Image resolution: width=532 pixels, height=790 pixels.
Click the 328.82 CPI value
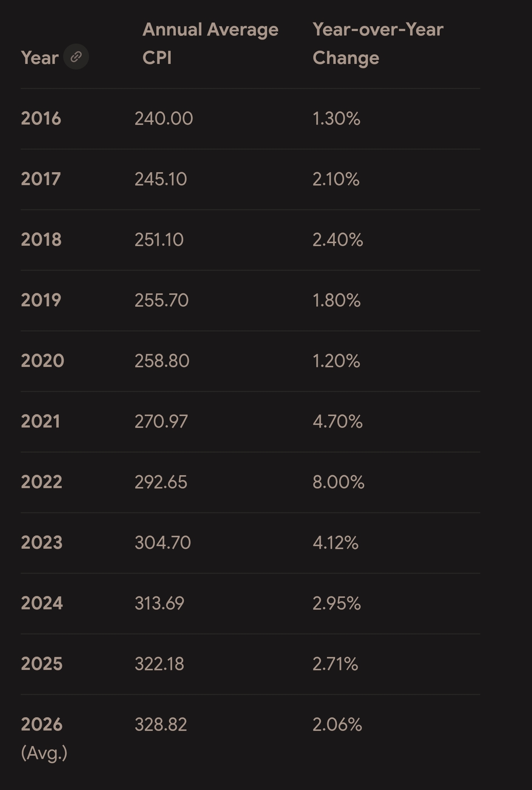(161, 725)
